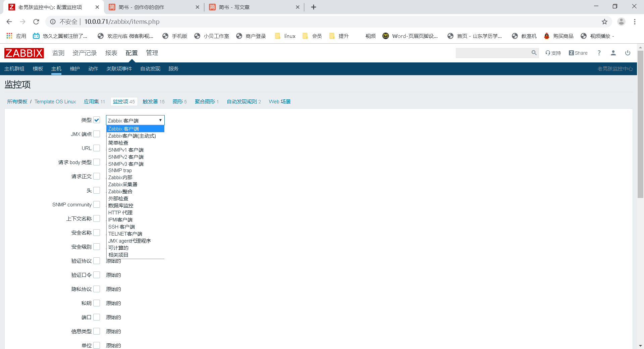Open the 管理 top menu
This screenshot has height=349, width=644.
pyautogui.click(x=152, y=53)
